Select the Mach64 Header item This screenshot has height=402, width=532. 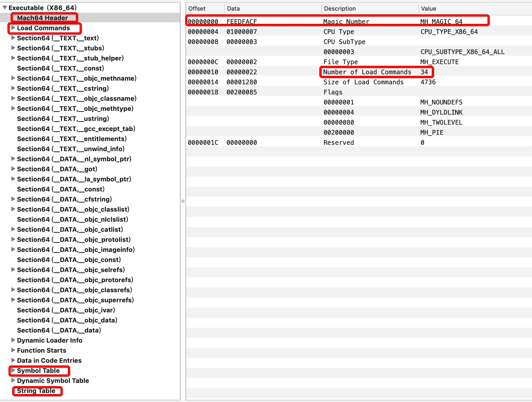pyautogui.click(x=42, y=18)
